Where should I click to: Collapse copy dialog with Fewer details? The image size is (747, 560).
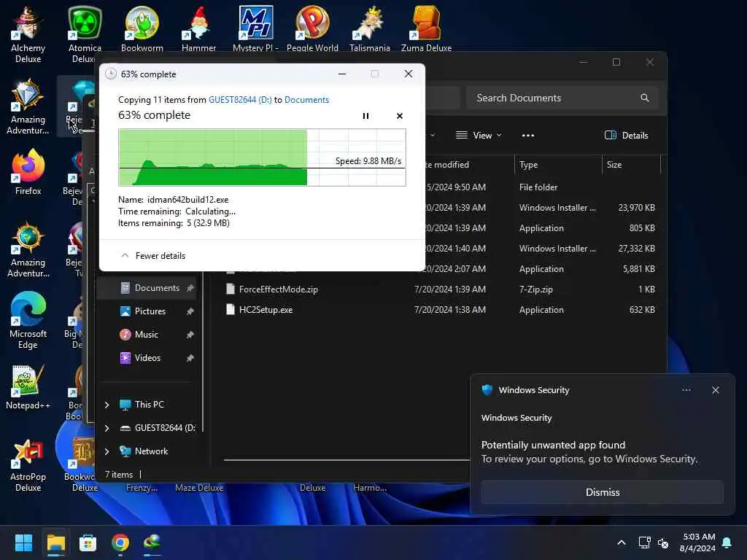click(153, 256)
